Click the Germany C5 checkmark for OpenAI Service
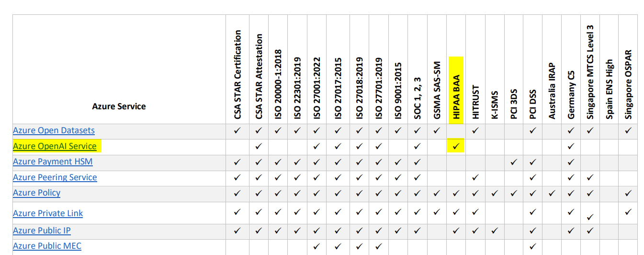Image resolution: width=644 pixels, height=255 pixels. (x=571, y=146)
